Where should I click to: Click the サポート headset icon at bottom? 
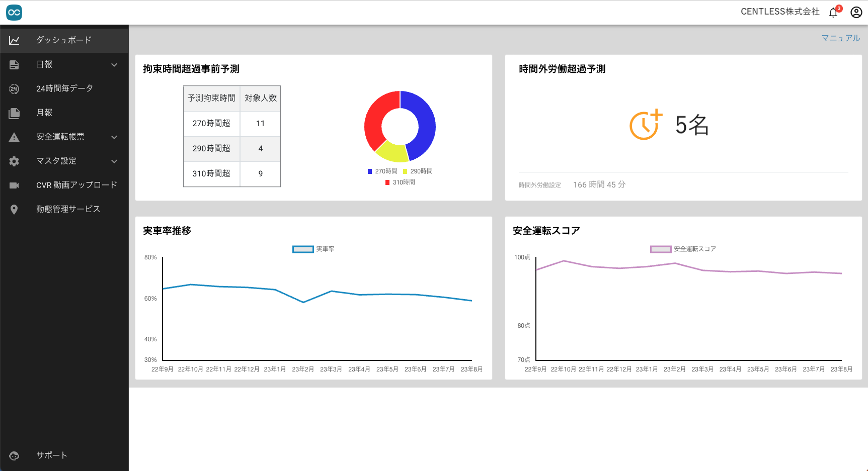click(14, 455)
